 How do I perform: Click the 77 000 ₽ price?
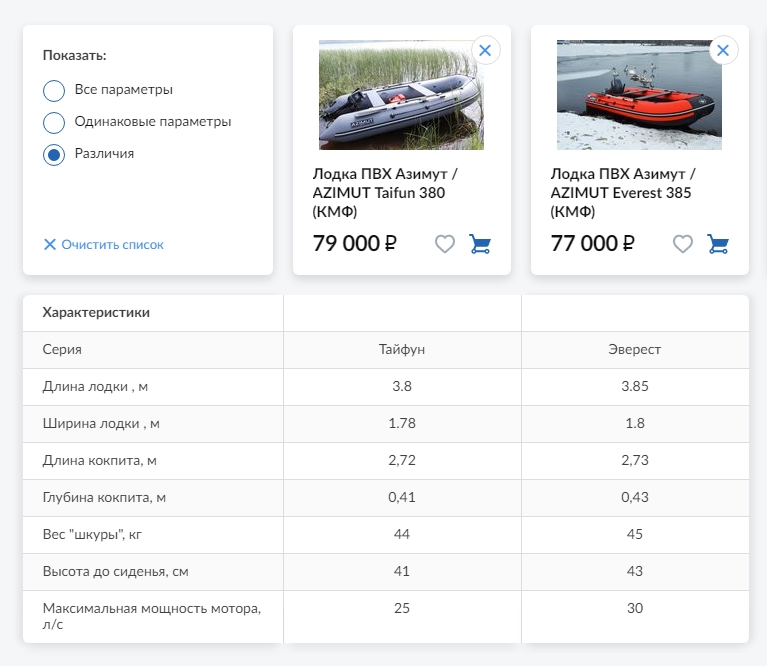(592, 244)
